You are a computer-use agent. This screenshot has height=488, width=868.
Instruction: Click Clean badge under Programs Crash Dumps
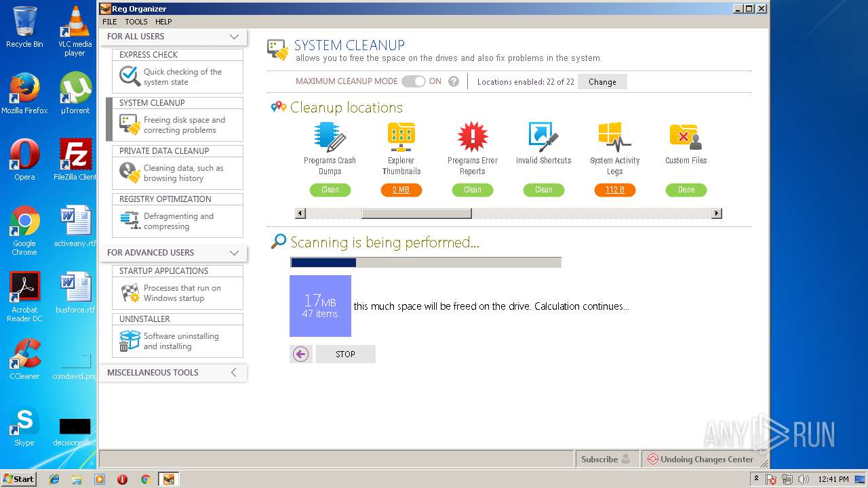pos(330,190)
